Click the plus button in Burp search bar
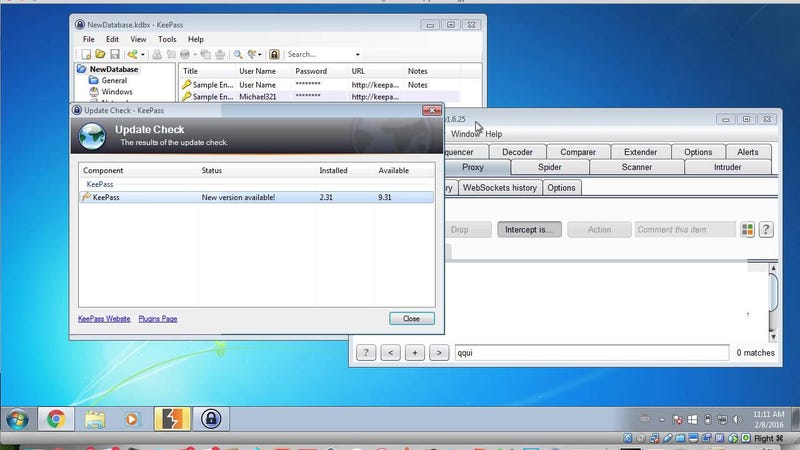Viewport: 800px width, 450px height. point(415,353)
